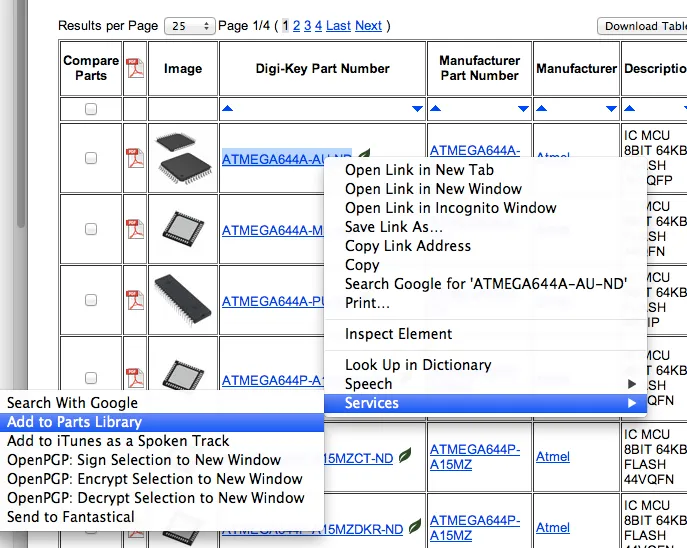Sort Manufacturer Part Number ascending arrow
Image resolution: width=687 pixels, height=548 pixels.
[435, 108]
